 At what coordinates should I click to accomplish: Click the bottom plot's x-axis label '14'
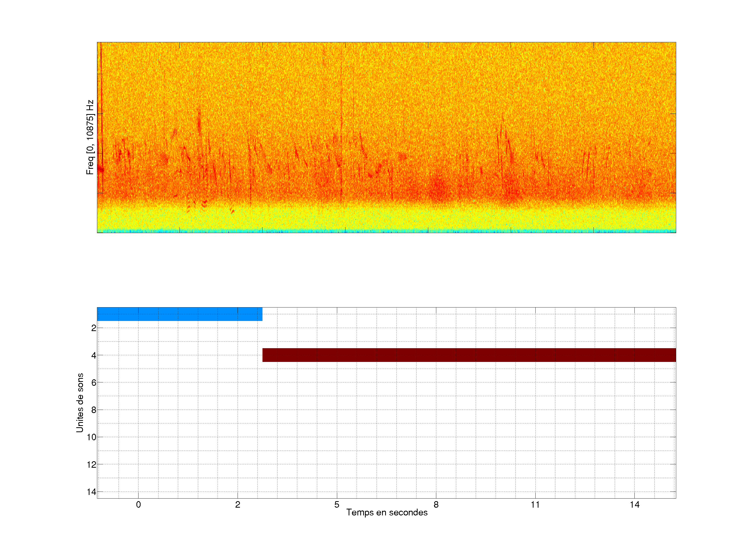coord(634,505)
